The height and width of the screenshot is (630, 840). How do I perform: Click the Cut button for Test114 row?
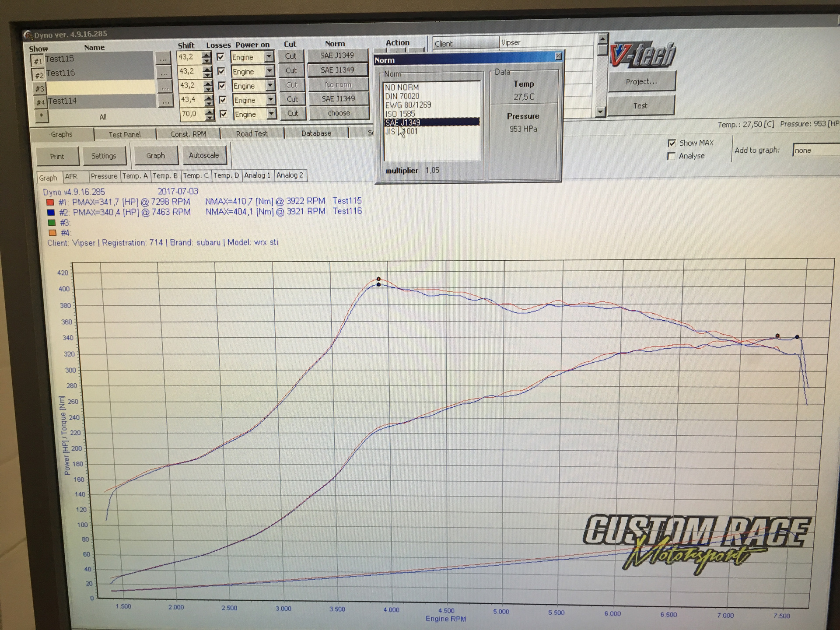(x=292, y=99)
